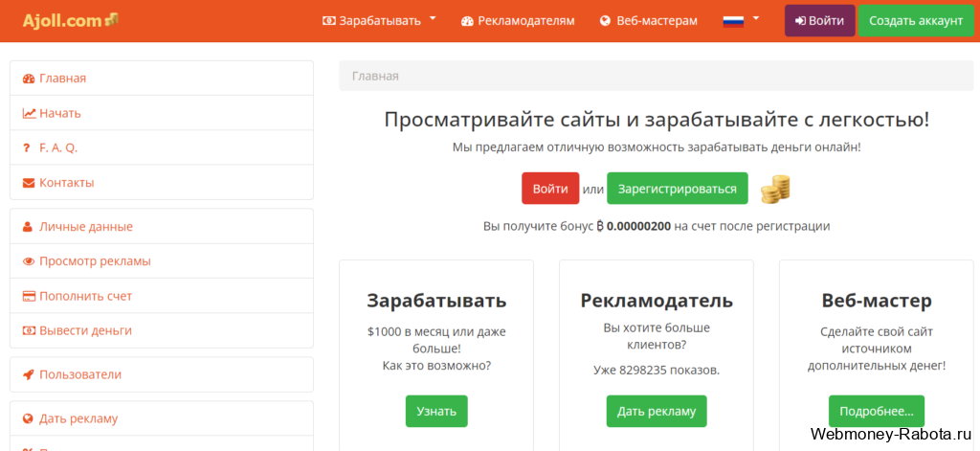Click the eye icon beside Просмотр рекламы

(x=28, y=261)
